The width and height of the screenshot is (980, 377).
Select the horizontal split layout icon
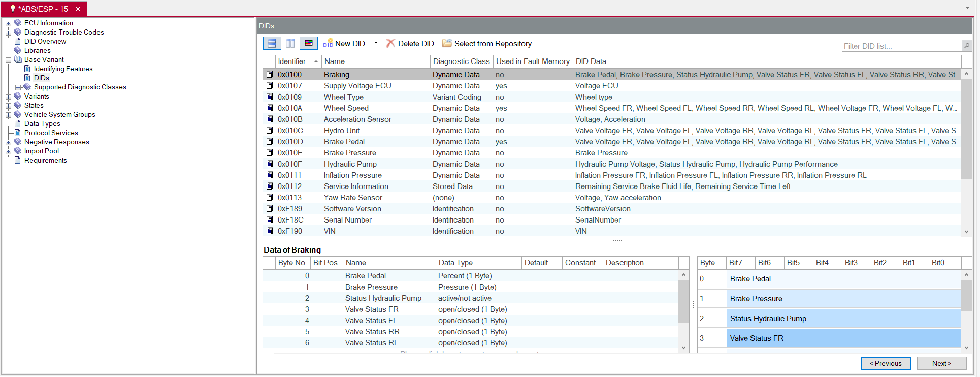[272, 43]
